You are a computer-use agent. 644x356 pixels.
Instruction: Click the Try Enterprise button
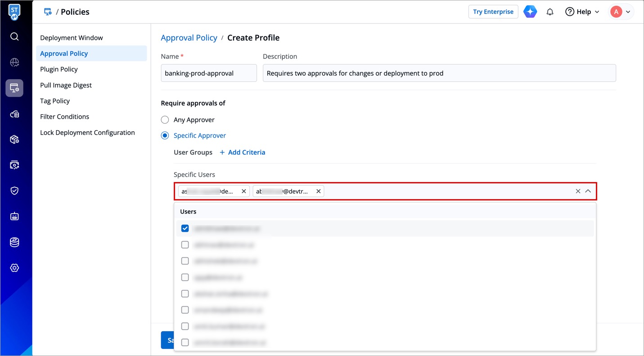point(493,12)
